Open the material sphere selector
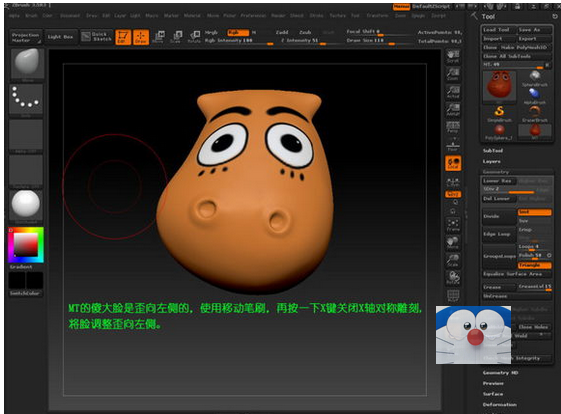Screen dimensions: 561x414 click(x=26, y=205)
